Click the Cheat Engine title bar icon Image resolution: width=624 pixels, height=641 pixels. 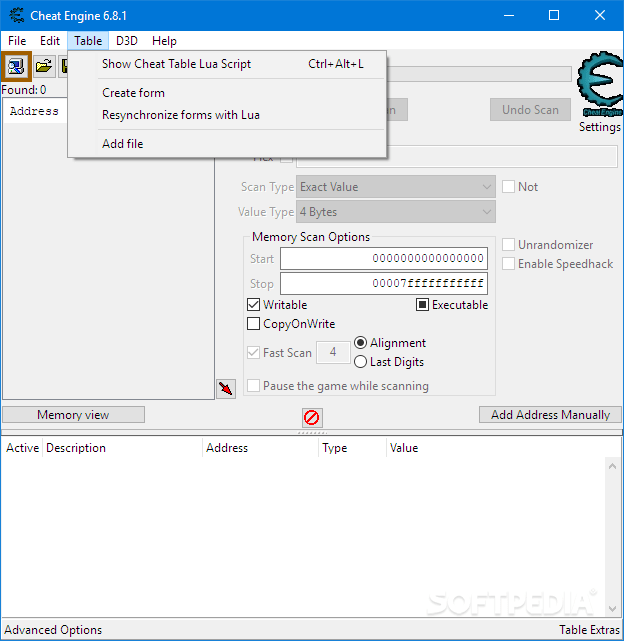pyautogui.click(x=16, y=16)
